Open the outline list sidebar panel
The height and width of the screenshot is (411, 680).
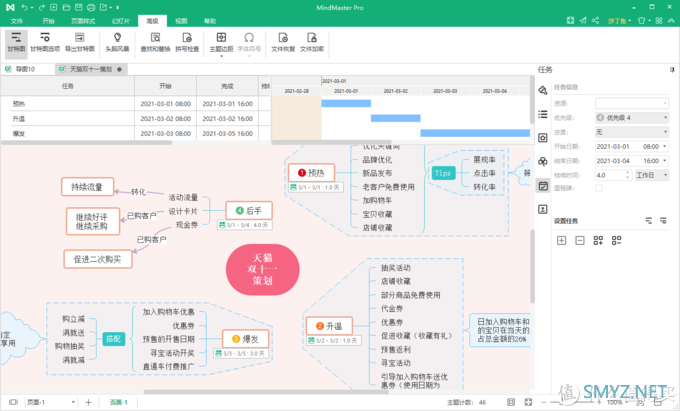click(543, 114)
